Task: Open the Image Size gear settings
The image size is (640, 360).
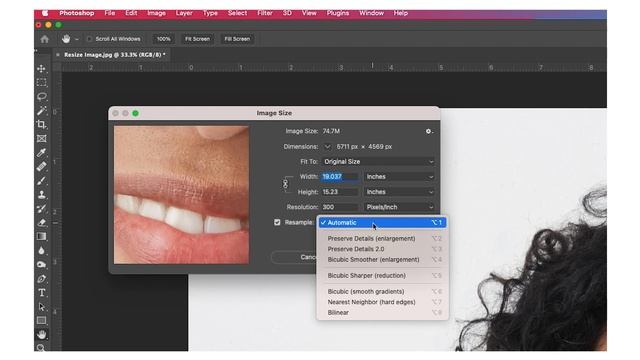Action: coord(429,131)
